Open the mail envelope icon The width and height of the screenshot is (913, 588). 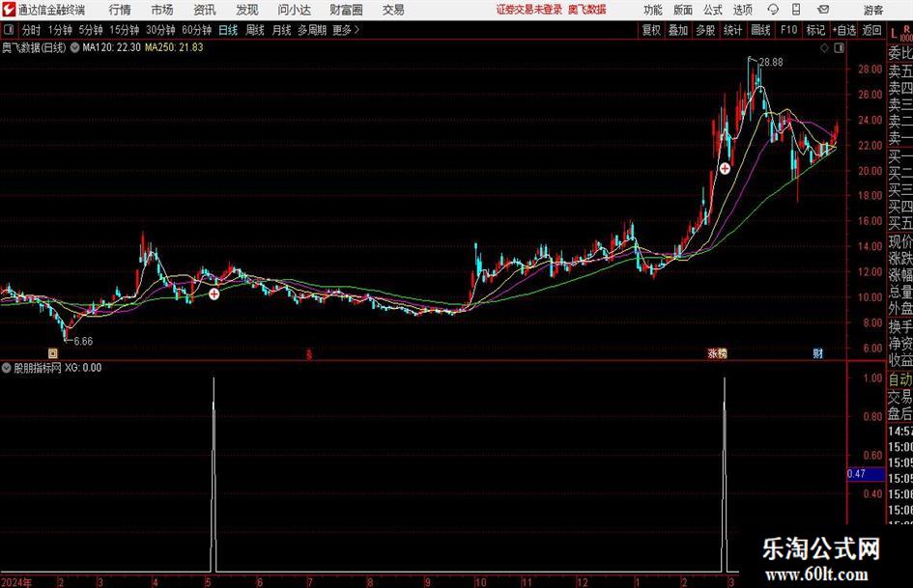[x=823, y=10]
